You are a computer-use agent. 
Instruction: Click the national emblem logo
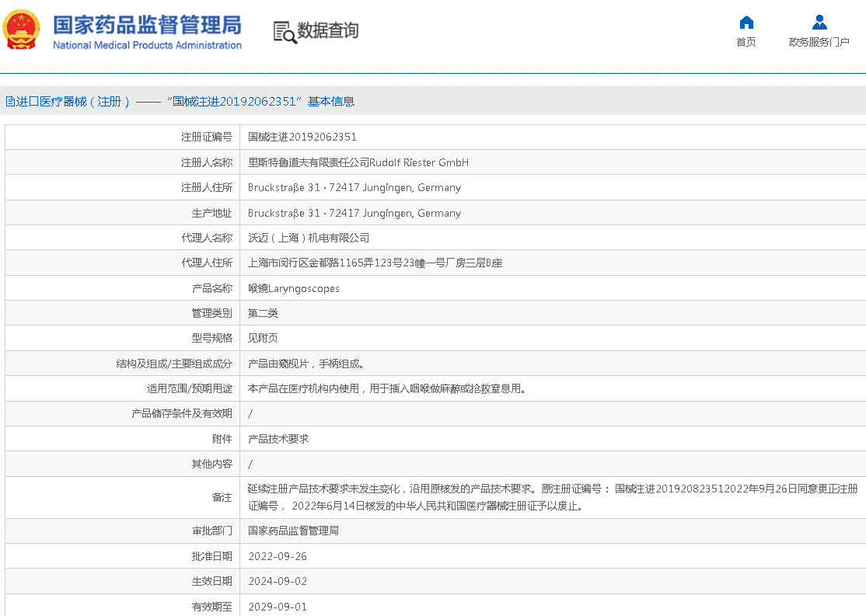[x=22, y=30]
